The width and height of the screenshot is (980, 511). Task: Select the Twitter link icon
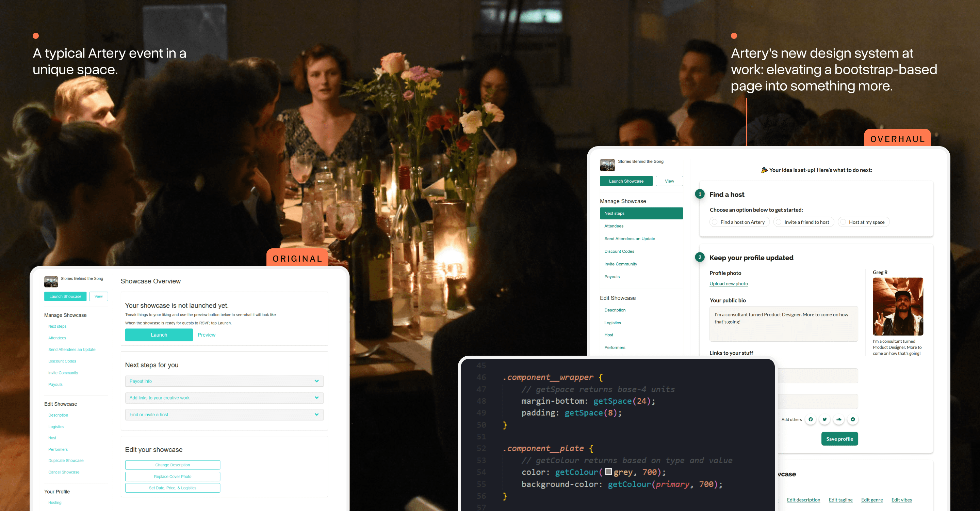point(824,419)
